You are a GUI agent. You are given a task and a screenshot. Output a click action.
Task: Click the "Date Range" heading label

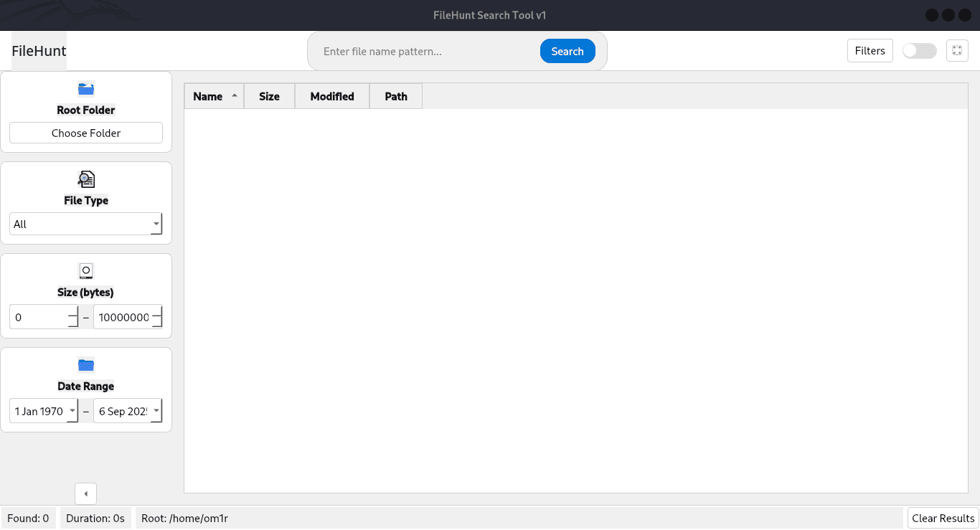86,387
